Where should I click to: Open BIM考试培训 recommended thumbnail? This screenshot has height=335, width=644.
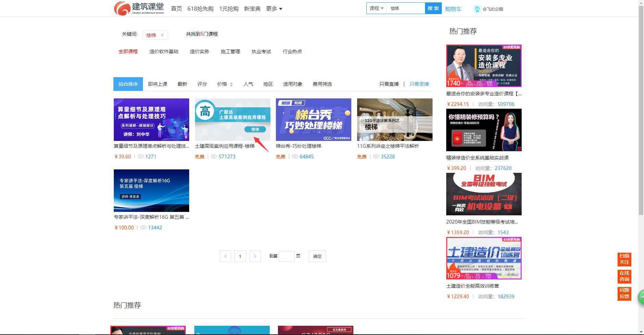pyautogui.click(x=484, y=194)
